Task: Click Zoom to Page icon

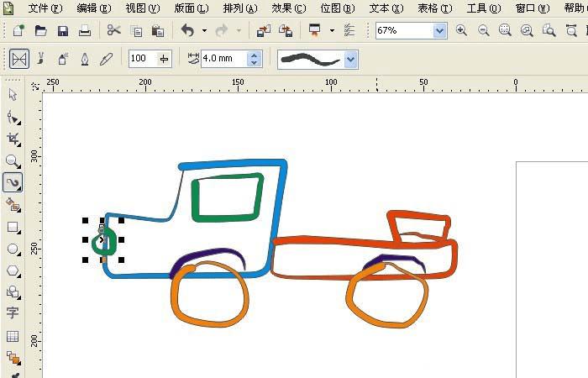Action: (549, 30)
